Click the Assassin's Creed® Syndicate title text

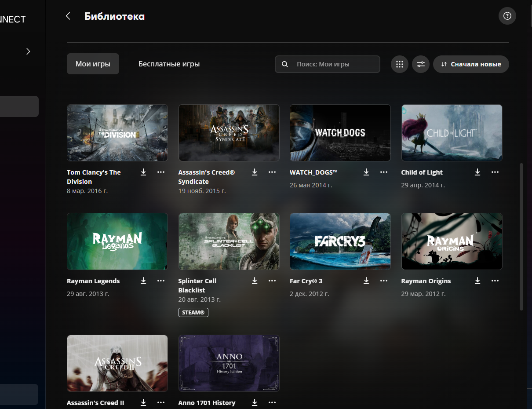click(x=207, y=177)
